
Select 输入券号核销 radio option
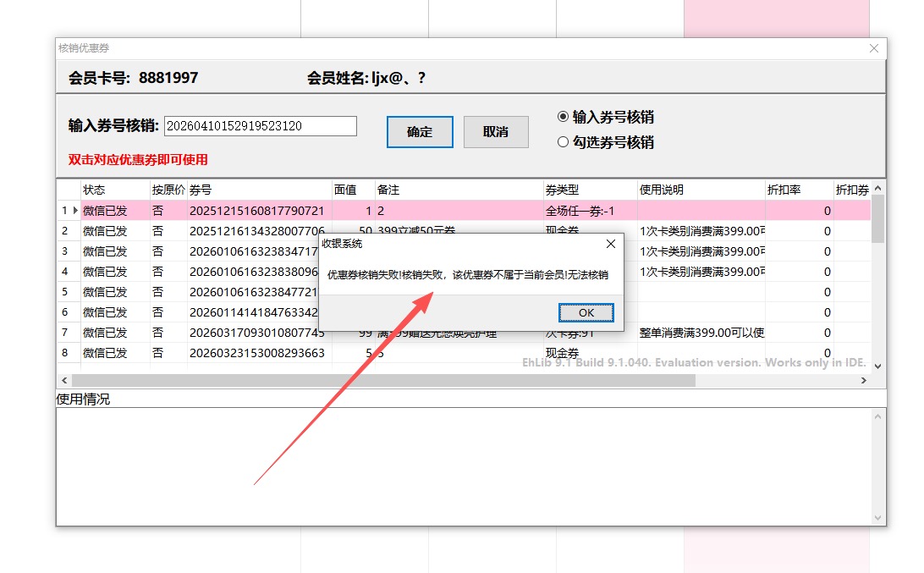(x=564, y=117)
